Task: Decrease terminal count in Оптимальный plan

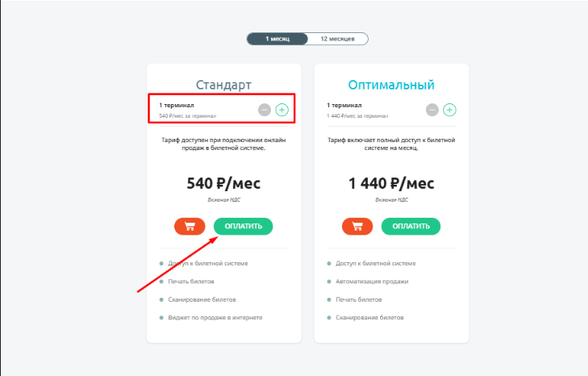Action: 432,110
